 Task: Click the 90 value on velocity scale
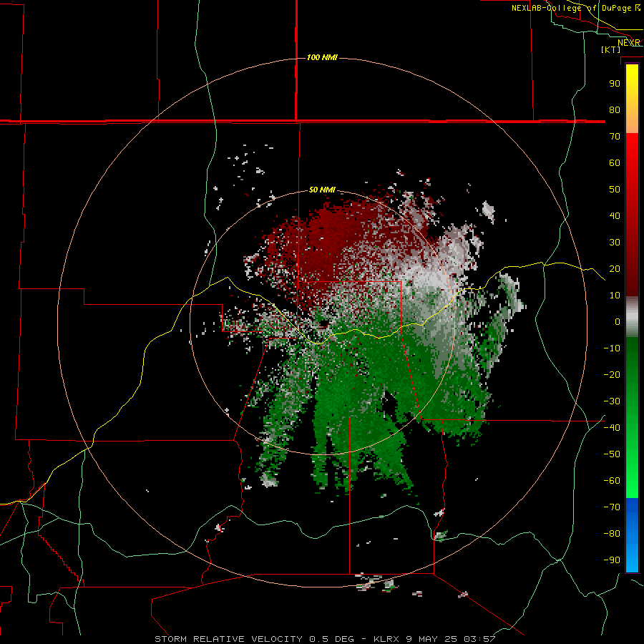615,84
